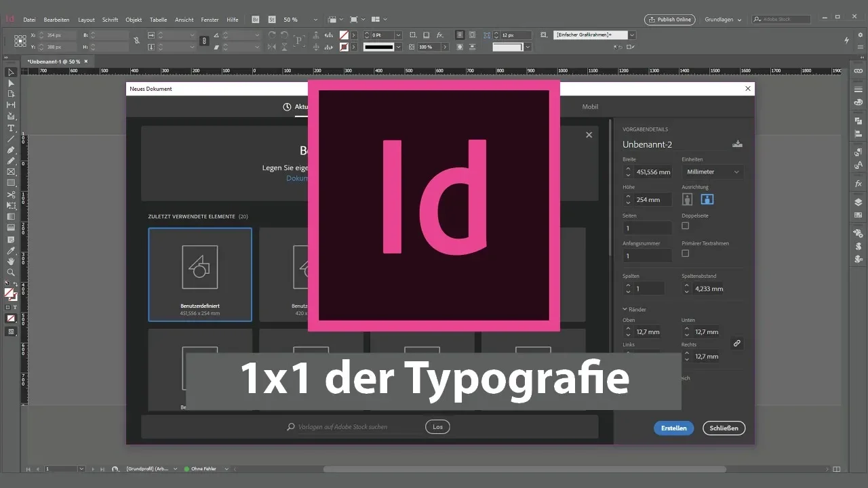Open the Einfacher Grafikrahmen style dropdown

(x=632, y=35)
